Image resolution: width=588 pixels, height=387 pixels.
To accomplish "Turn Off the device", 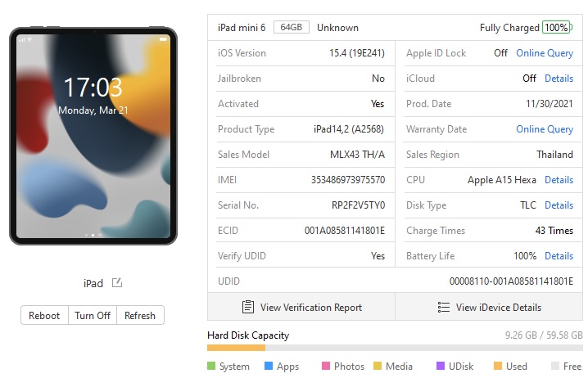I will 93,316.
